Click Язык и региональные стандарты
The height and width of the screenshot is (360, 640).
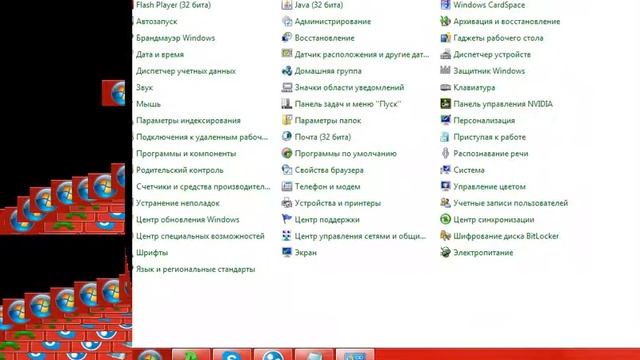click(x=196, y=269)
